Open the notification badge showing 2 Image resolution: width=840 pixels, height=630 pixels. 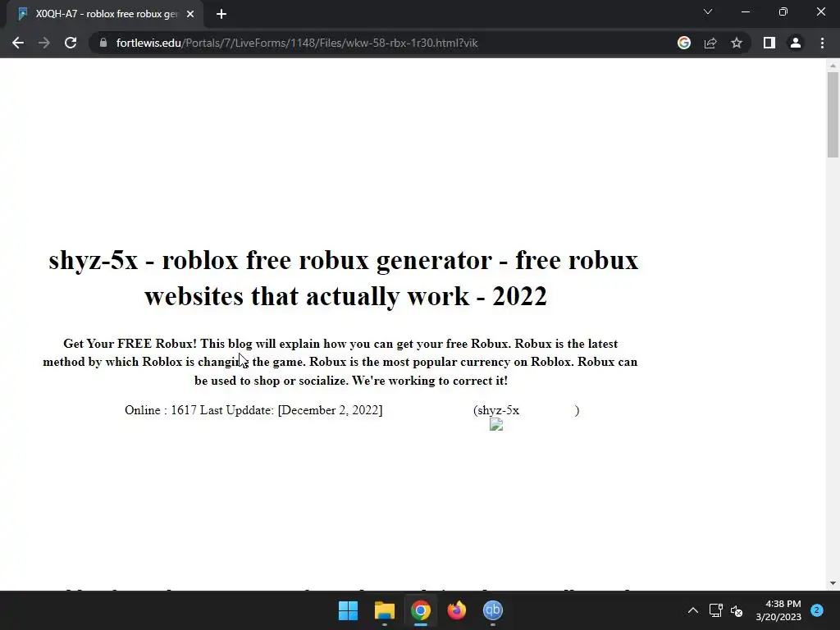pos(817,610)
